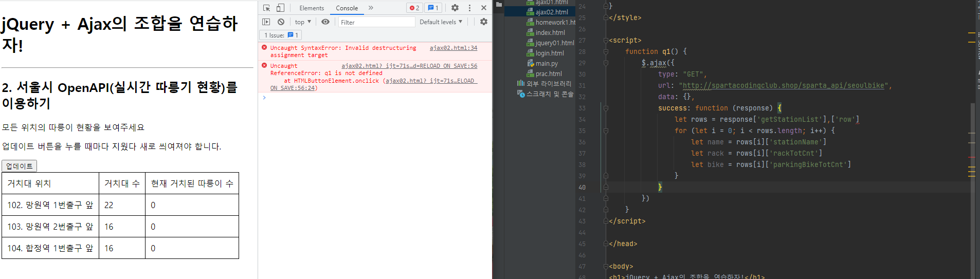Open the Default levels dropdown
Image resolution: width=980 pixels, height=279 pixels.
point(441,22)
